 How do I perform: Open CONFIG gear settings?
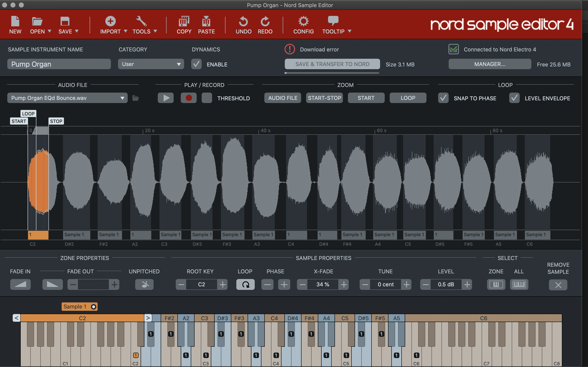pos(303,21)
